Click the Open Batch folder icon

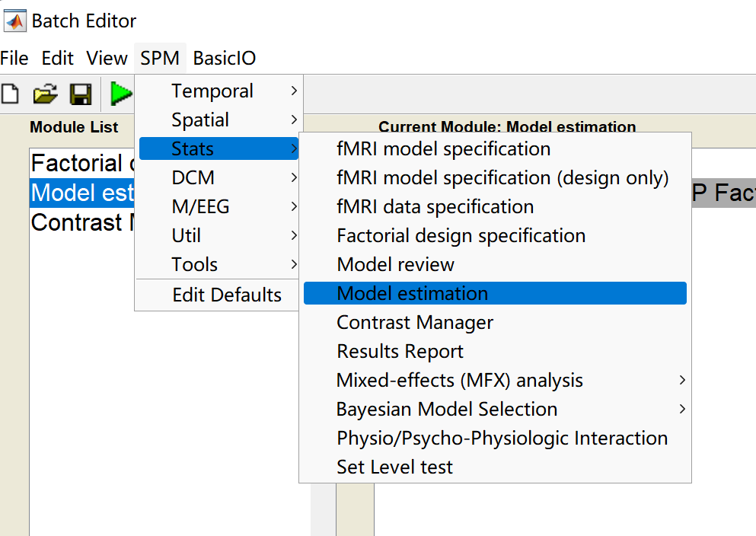coord(46,94)
